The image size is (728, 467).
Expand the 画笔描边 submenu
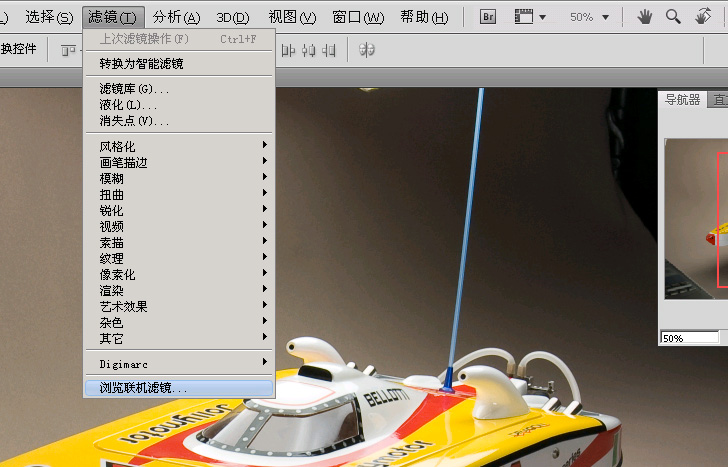coord(178,162)
